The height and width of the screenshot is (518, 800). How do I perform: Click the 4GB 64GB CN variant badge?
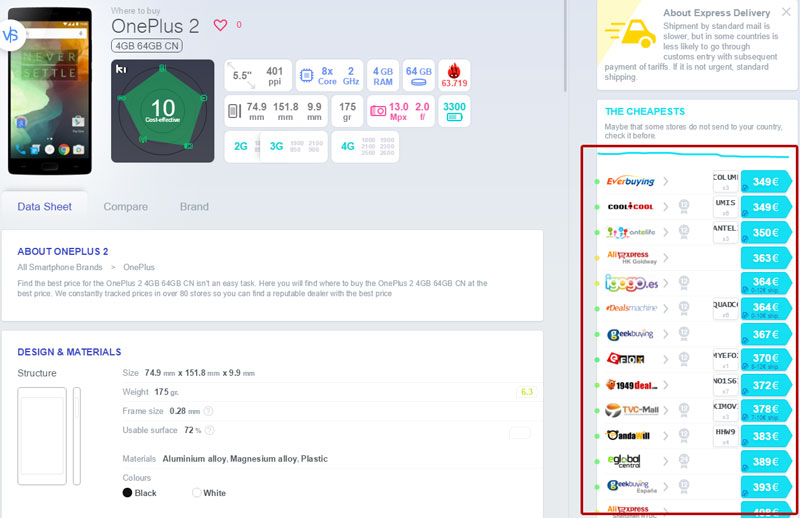(x=147, y=46)
